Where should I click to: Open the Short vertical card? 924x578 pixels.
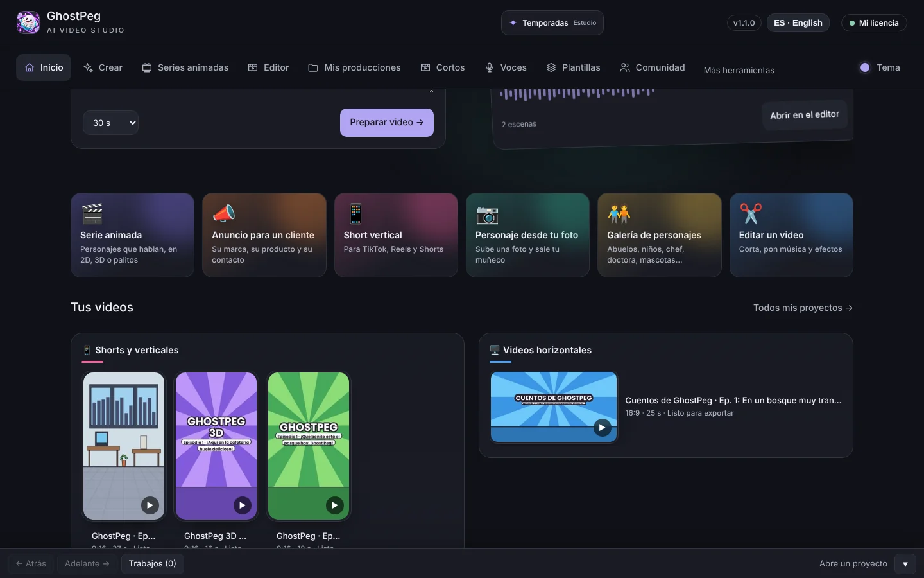[x=396, y=235]
